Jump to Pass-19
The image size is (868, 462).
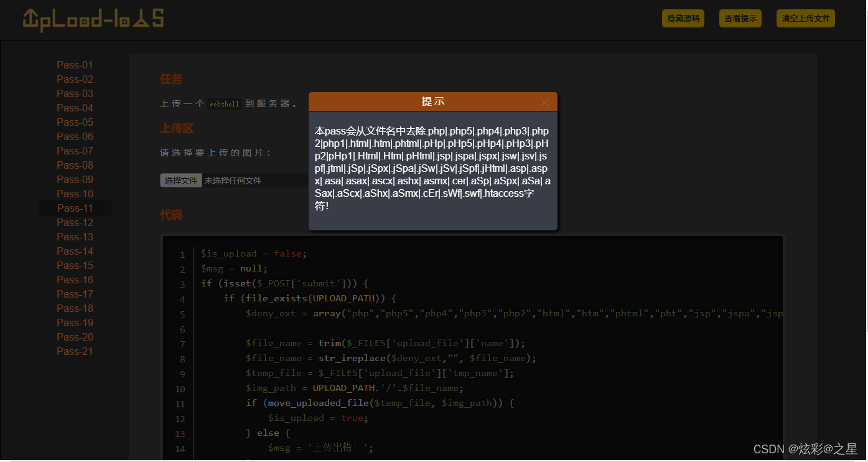(75, 323)
